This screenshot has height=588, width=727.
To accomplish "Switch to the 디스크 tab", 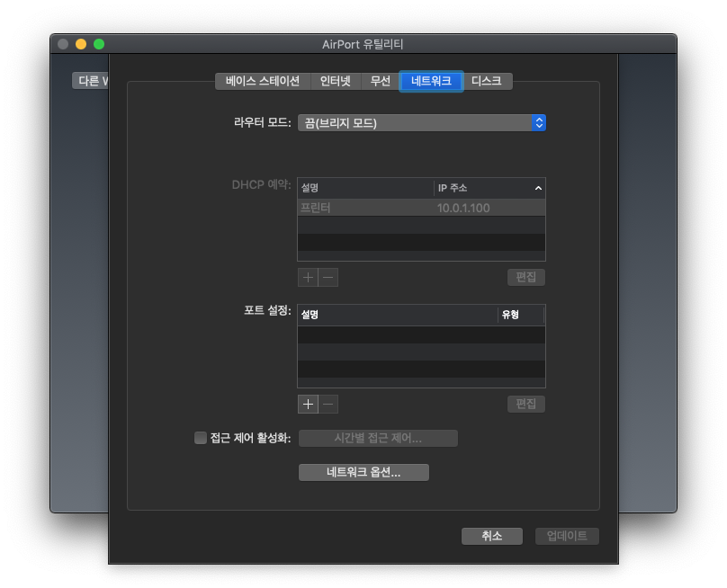I will tap(487, 81).
